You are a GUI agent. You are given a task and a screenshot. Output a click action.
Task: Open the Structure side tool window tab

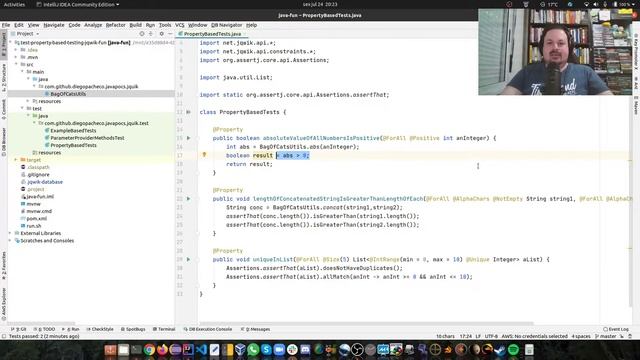(x=4, y=78)
